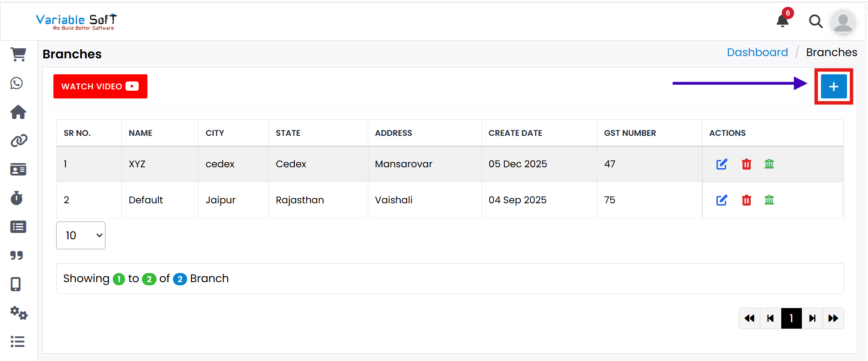Open the stopwatch sidebar icon
The height and width of the screenshot is (361, 868).
point(17,198)
